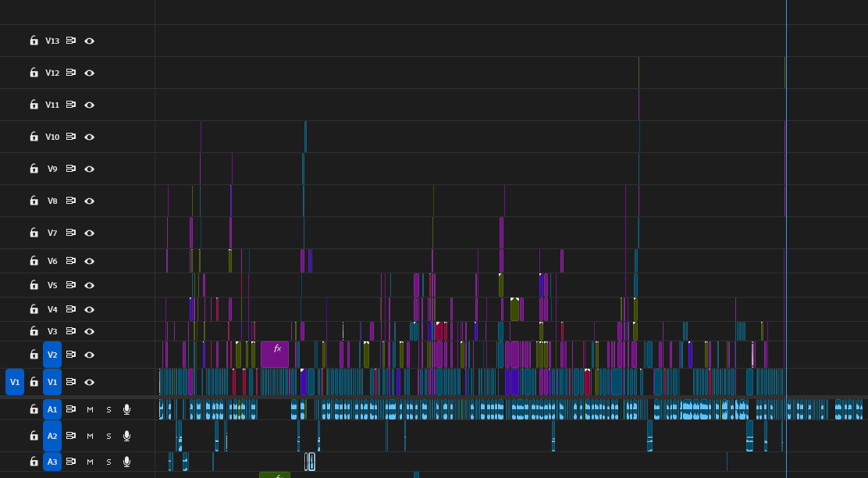Viewport: 868px width, 478px height.
Task: Toggle lock on track V3
Action: [34, 330]
